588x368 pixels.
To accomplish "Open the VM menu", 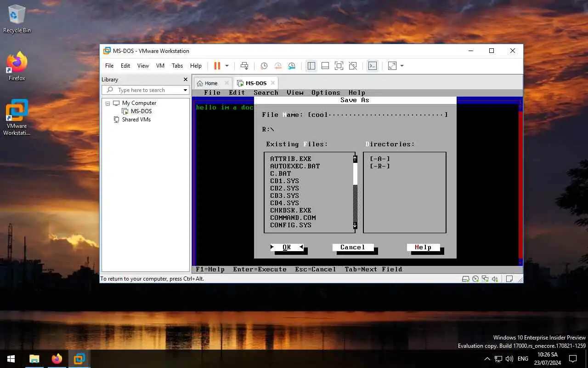I will (160, 66).
